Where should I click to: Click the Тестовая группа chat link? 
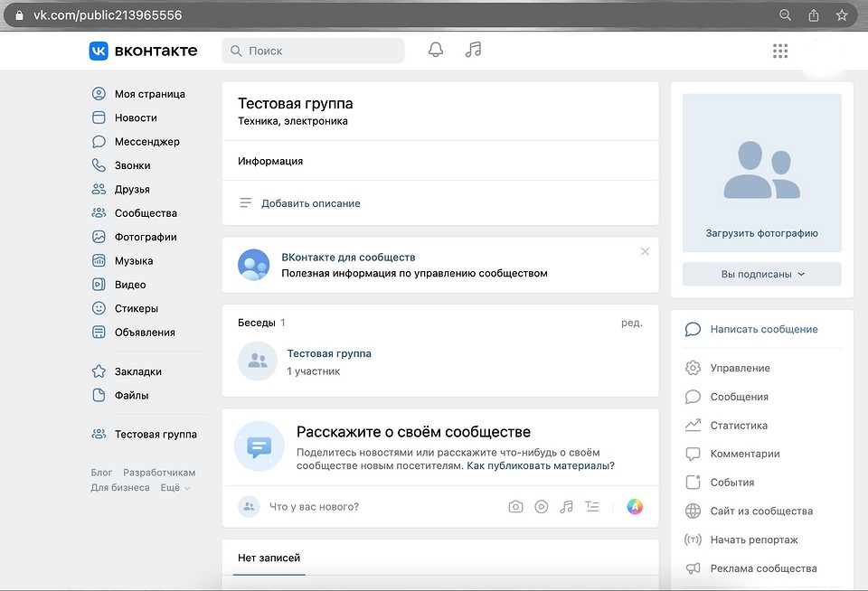pyautogui.click(x=329, y=353)
